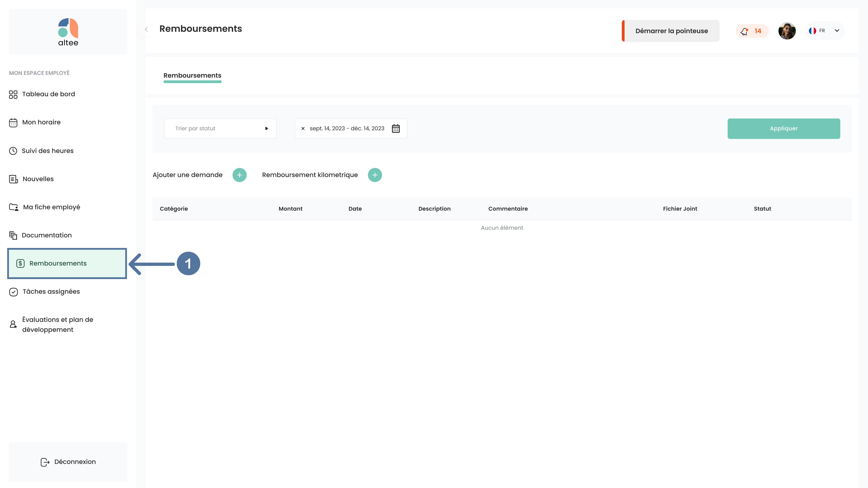Click plus next to Ajouter une demande
868x488 pixels.
pyautogui.click(x=240, y=175)
